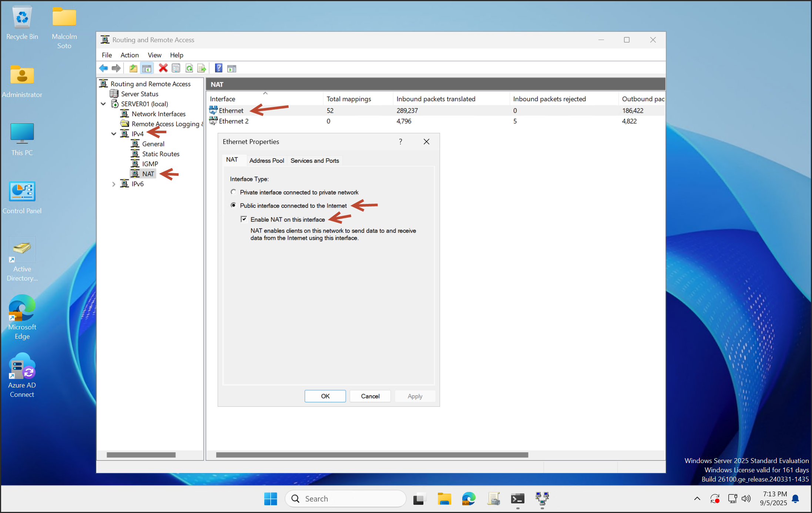Collapse the SERVER01 (local) node
Screen dimensions: 812x513
click(103, 104)
